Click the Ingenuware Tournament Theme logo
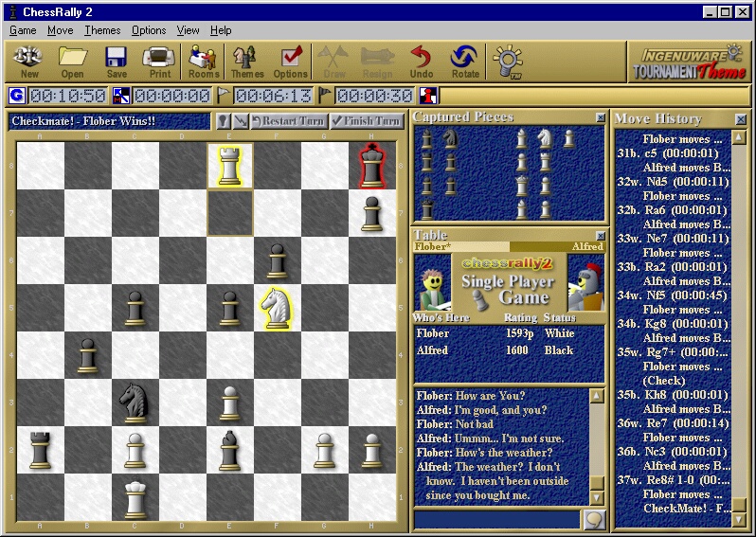Image resolution: width=756 pixels, height=537 pixels. (x=690, y=63)
